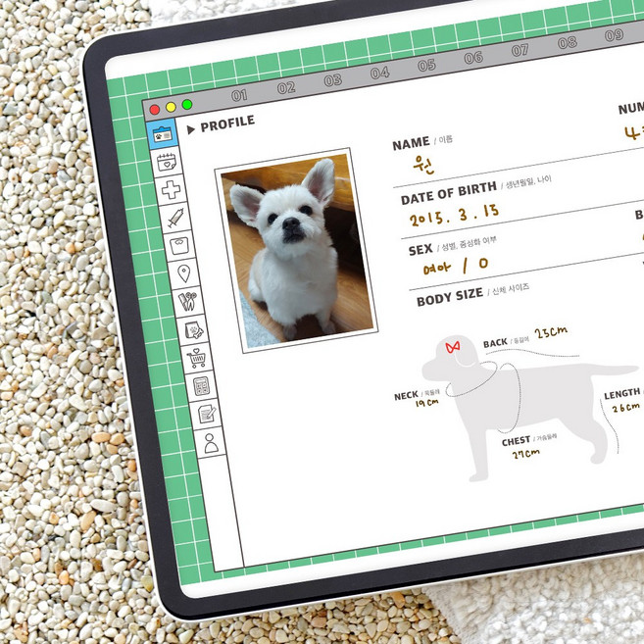This screenshot has height=644, width=644.
Task: Jump to month tab 05
Action: (x=426, y=65)
